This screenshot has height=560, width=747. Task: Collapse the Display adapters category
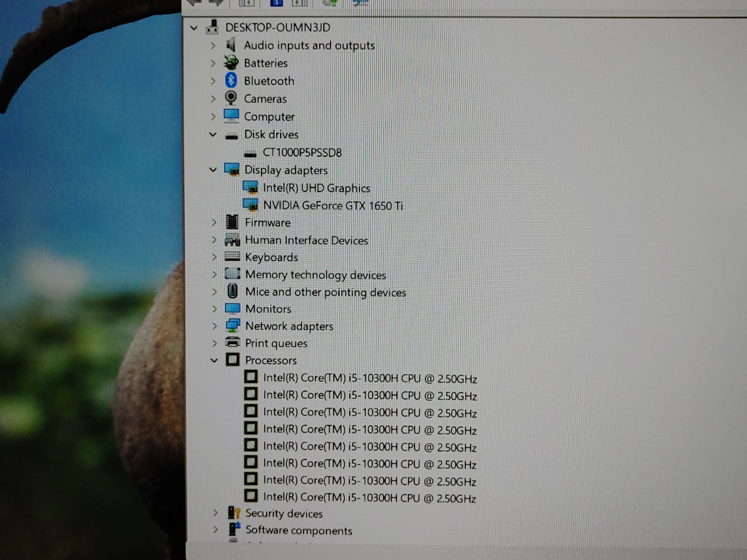coord(213,170)
